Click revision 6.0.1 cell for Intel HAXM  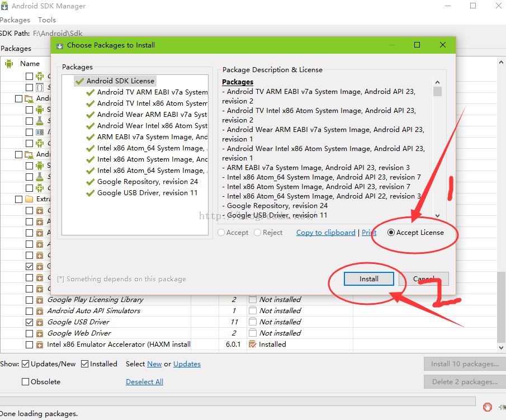(x=233, y=345)
